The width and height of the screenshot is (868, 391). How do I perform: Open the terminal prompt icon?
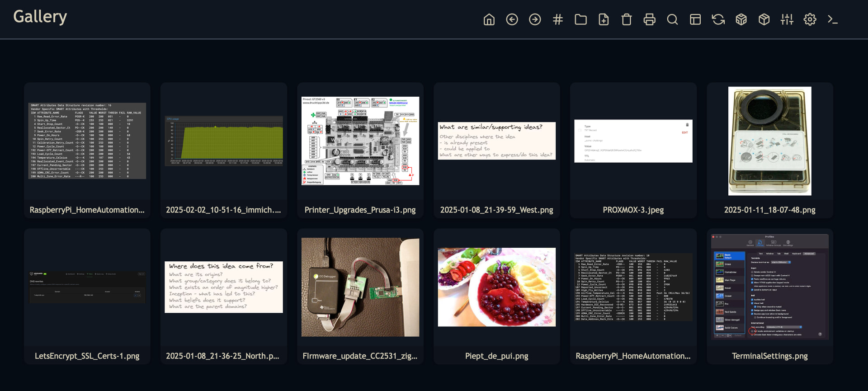[832, 19]
